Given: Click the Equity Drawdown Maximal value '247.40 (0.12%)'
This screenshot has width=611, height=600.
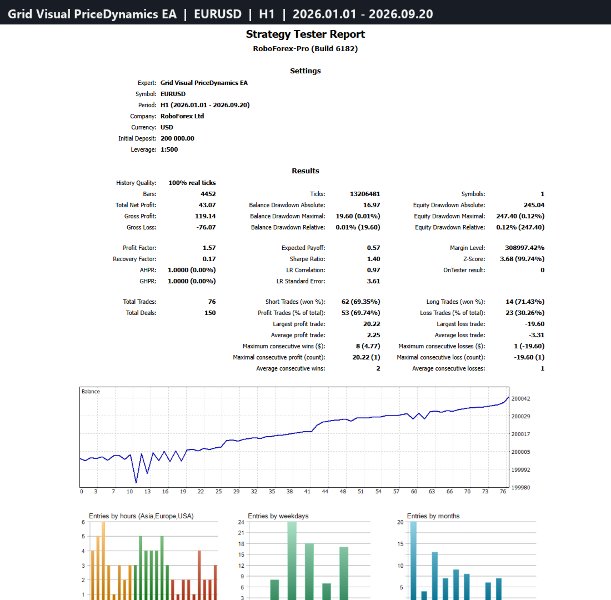Looking at the screenshot, I should point(520,216).
